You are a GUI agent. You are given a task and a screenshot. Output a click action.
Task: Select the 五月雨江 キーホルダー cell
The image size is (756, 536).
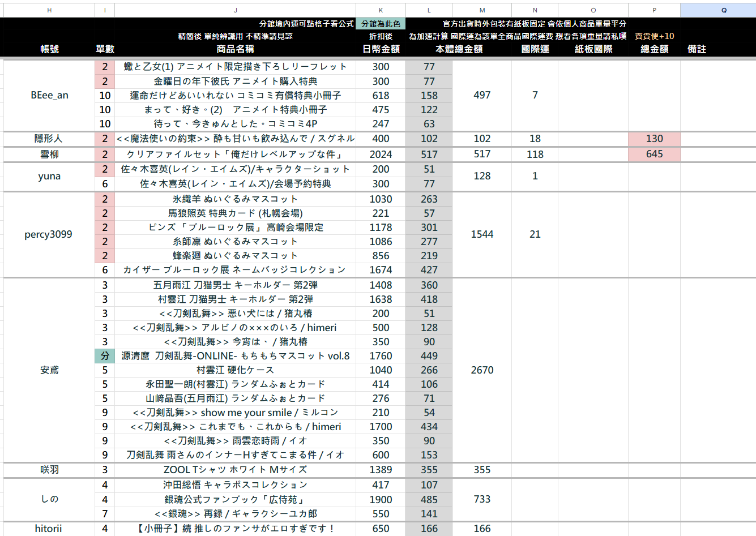(235, 285)
